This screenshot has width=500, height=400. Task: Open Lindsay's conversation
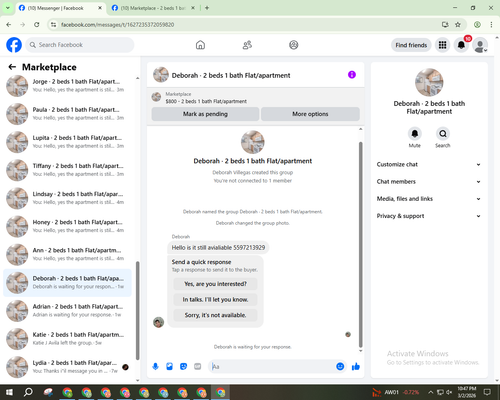(67, 198)
